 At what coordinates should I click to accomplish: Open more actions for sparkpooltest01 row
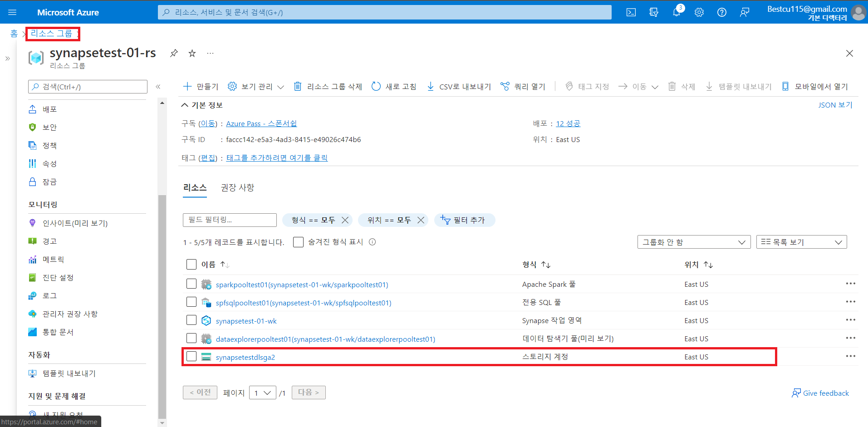pyautogui.click(x=851, y=284)
